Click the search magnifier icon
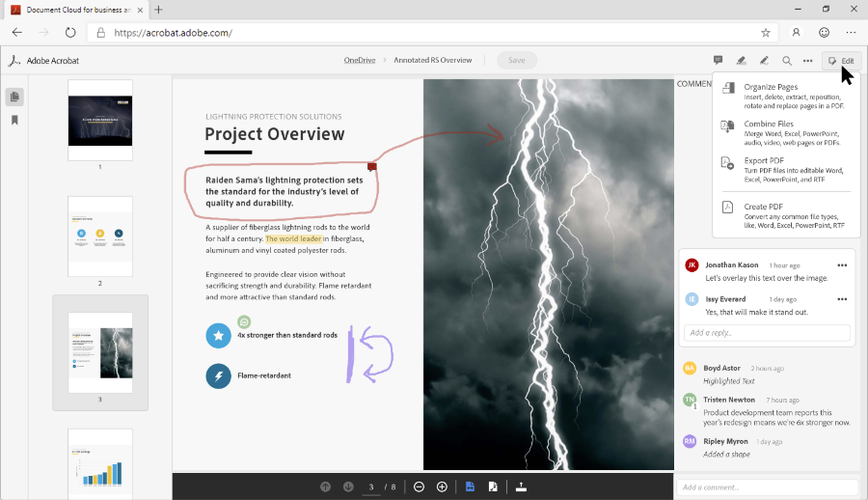This screenshot has height=500, width=868. tap(787, 61)
